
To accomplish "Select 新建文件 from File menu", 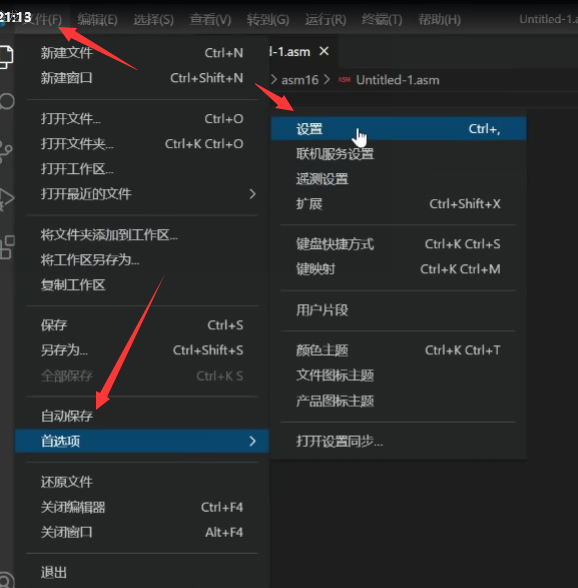I will tap(142, 53).
